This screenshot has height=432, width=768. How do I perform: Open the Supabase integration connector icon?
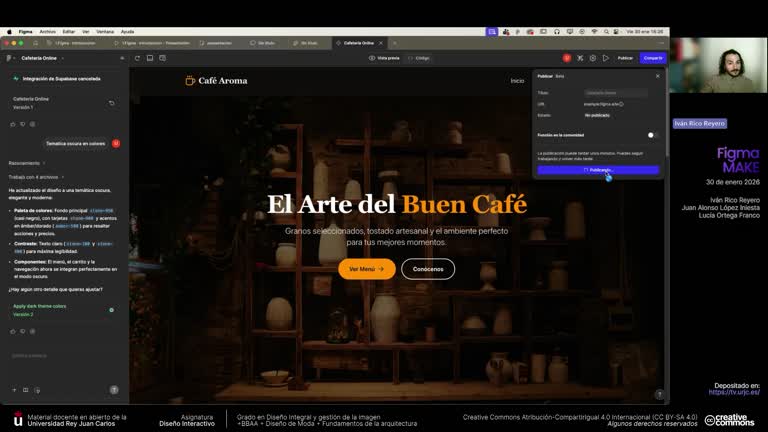click(x=580, y=58)
